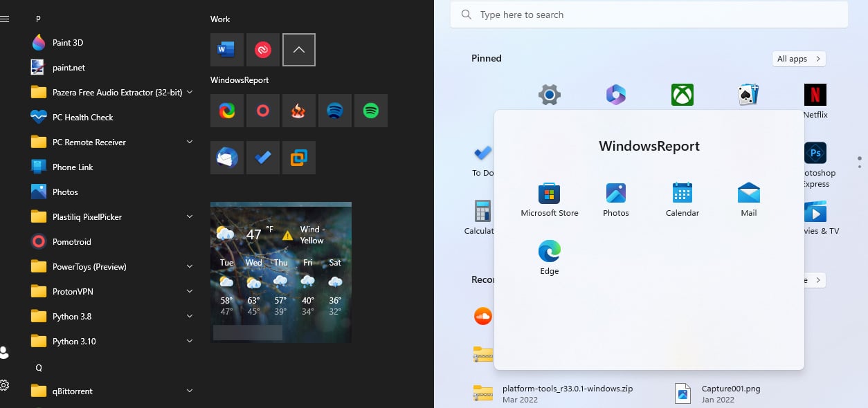Expand the Python 3.8 folder chevron
Image resolution: width=868 pixels, height=408 pixels.
[x=190, y=316]
